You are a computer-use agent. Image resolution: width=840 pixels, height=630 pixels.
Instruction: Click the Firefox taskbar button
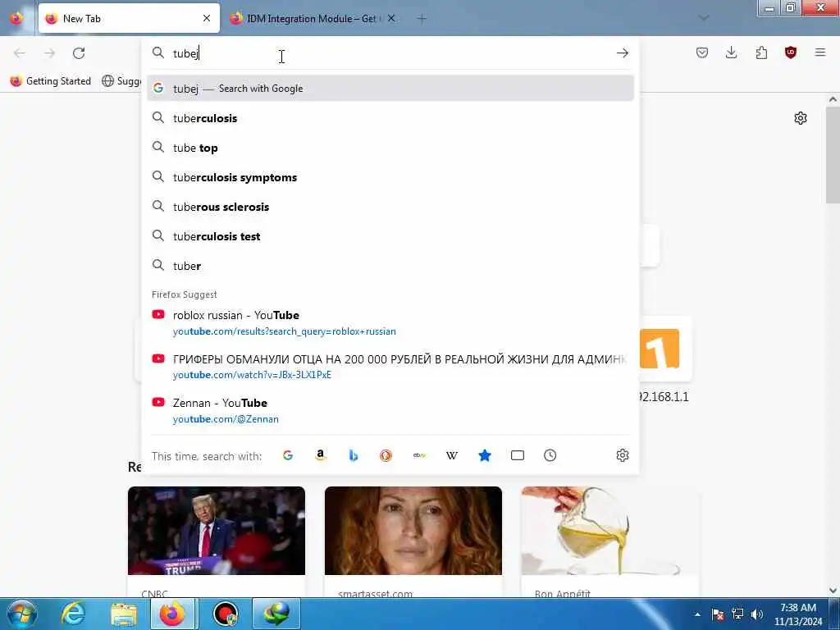tap(174, 614)
